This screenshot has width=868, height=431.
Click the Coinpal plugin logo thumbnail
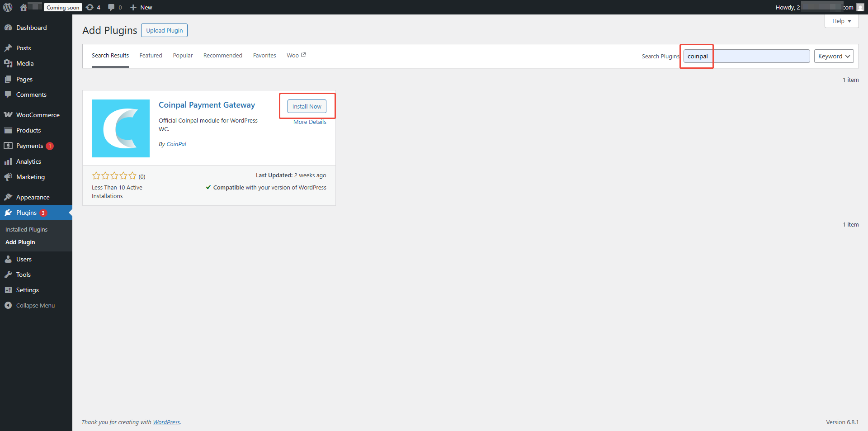[121, 128]
